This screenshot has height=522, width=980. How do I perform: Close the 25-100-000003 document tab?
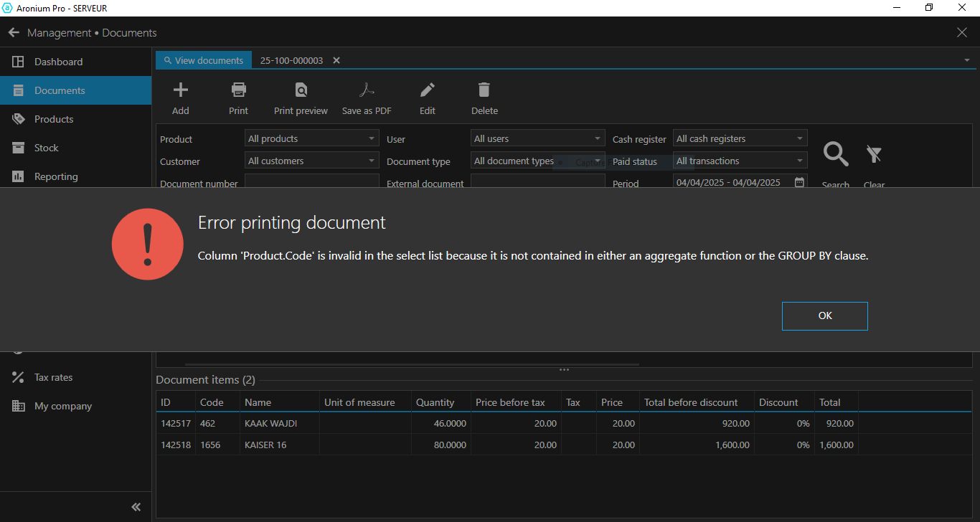[x=336, y=61]
